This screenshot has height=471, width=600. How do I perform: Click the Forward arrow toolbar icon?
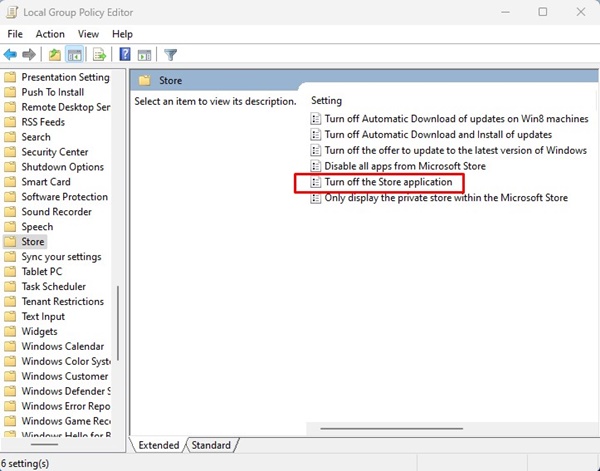click(x=29, y=55)
